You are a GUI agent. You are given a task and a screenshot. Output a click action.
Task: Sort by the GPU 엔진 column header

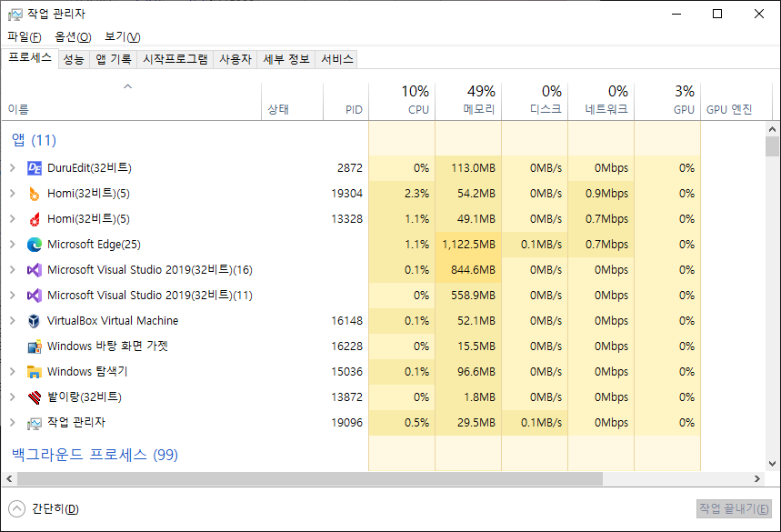click(736, 102)
